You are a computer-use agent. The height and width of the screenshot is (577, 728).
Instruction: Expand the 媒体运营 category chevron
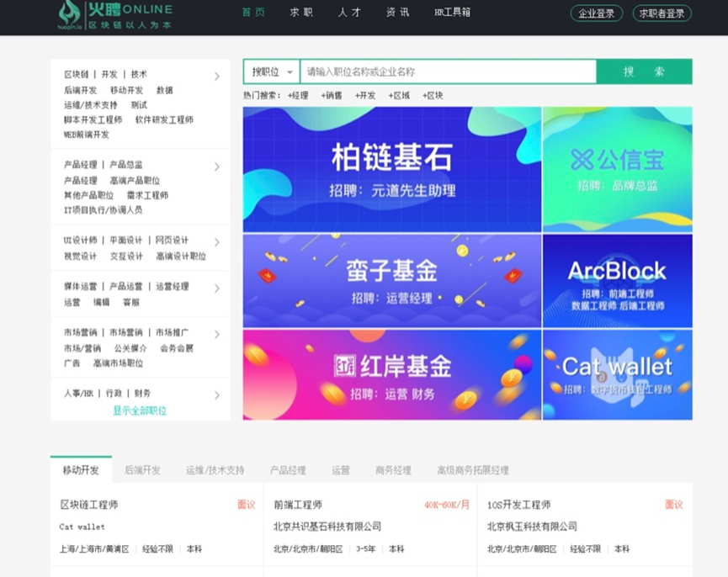[x=217, y=288]
